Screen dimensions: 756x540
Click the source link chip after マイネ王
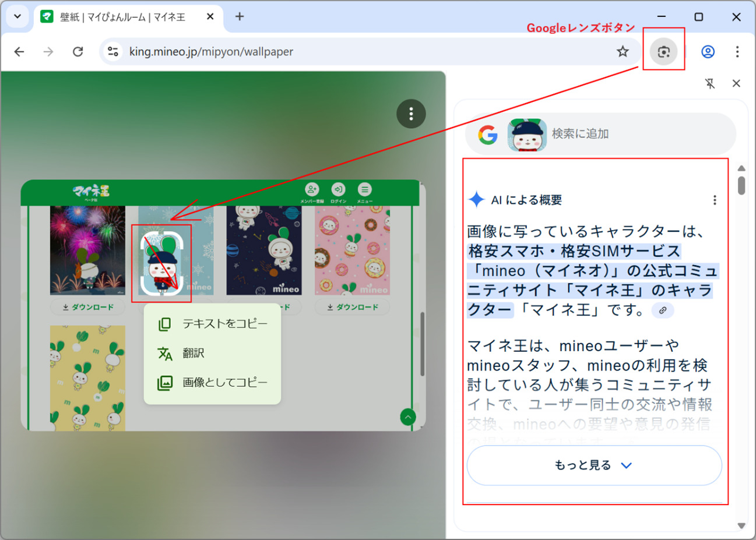(663, 310)
